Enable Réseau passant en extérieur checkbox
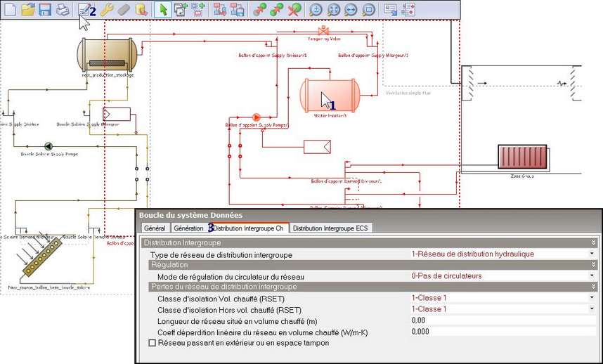603x364 pixels. coord(153,342)
